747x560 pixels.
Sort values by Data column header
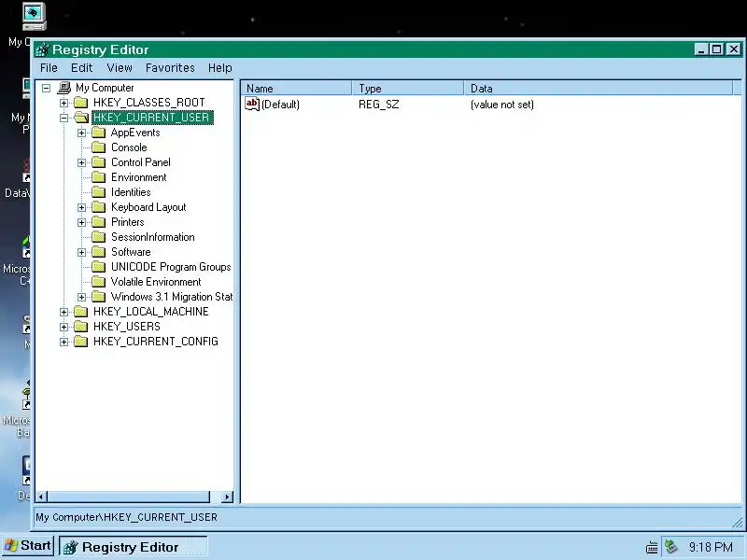(599, 88)
